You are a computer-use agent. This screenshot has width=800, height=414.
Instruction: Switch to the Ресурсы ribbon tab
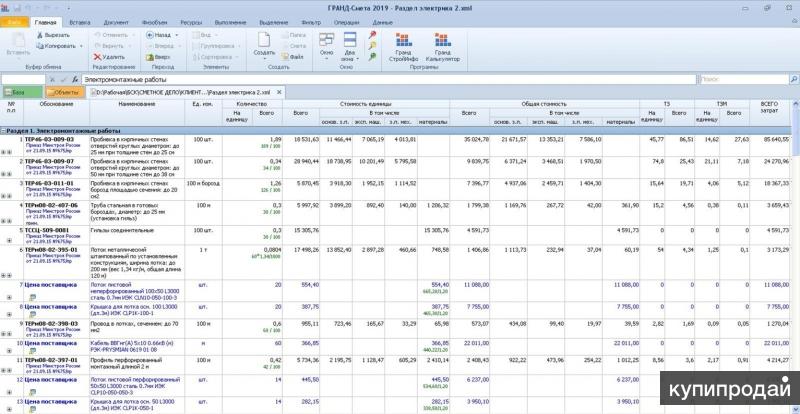pos(191,22)
